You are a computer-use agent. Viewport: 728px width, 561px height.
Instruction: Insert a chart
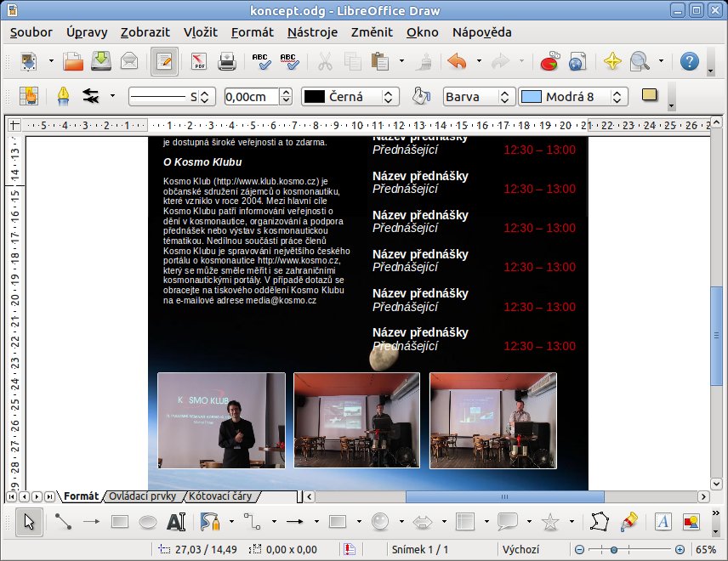coord(549,61)
